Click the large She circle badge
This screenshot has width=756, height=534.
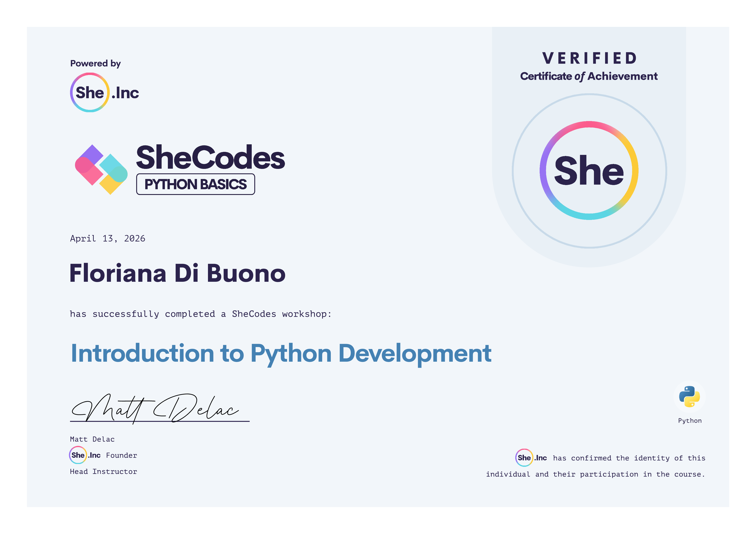(x=589, y=170)
